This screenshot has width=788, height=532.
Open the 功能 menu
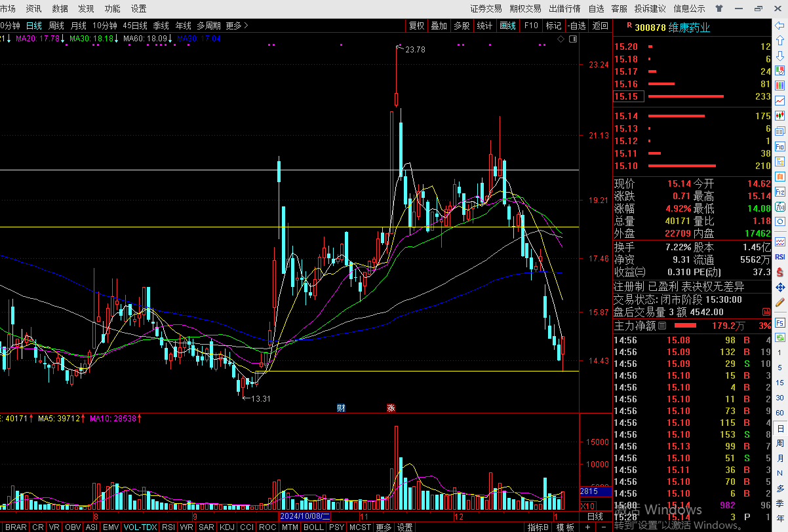coord(112,9)
